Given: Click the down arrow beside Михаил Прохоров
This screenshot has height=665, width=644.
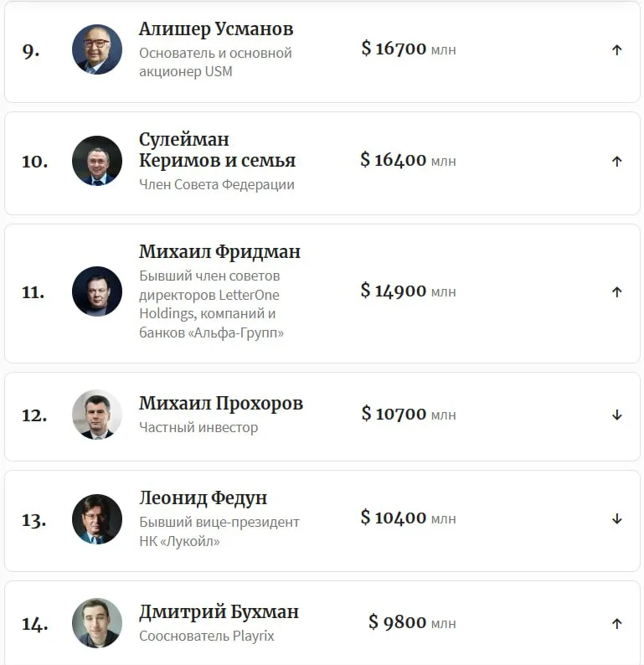Looking at the screenshot, I should pyautogui.click(x=616, y=415).
